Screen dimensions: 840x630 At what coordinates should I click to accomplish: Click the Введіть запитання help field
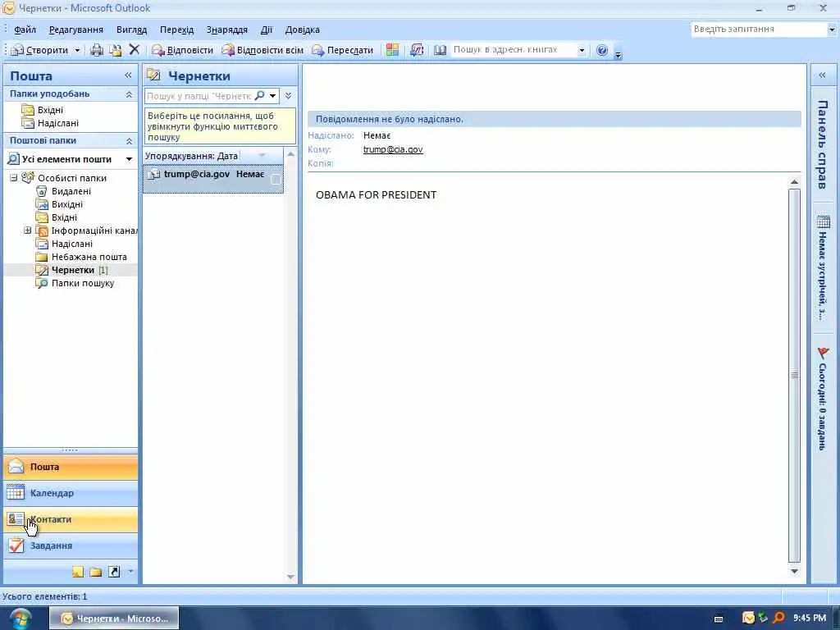tap(759, 29)
